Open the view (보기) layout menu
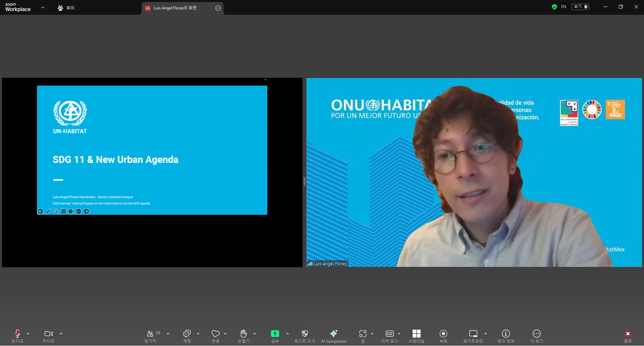Screen dimensions: 644x346 [581, 7]
